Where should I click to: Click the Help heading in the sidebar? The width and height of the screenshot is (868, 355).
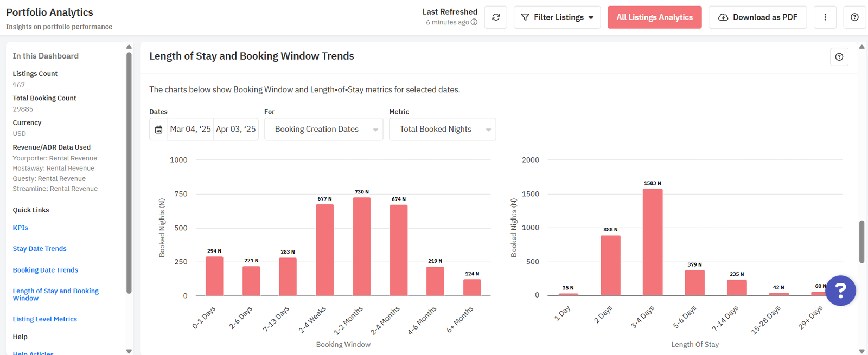point(20,337)
